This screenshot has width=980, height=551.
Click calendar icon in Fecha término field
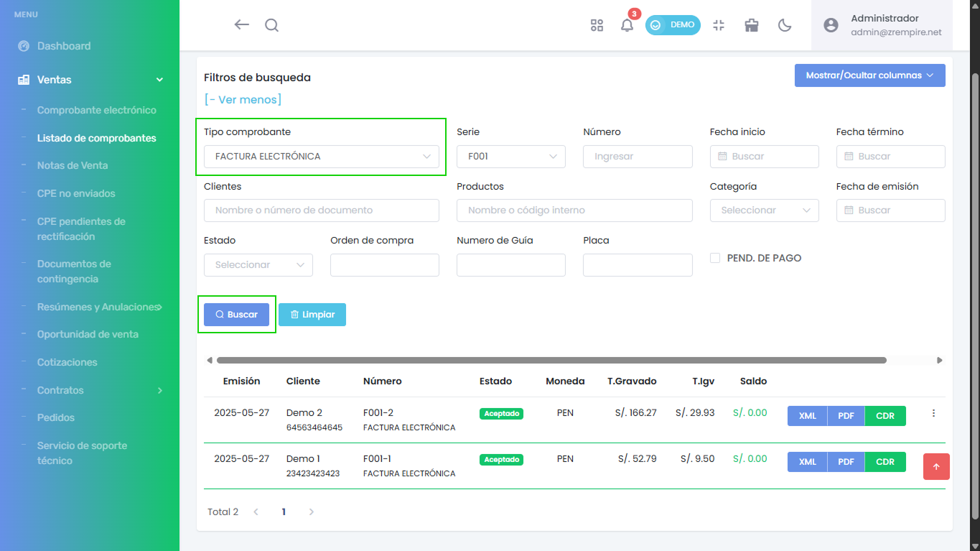pos(849,157)
